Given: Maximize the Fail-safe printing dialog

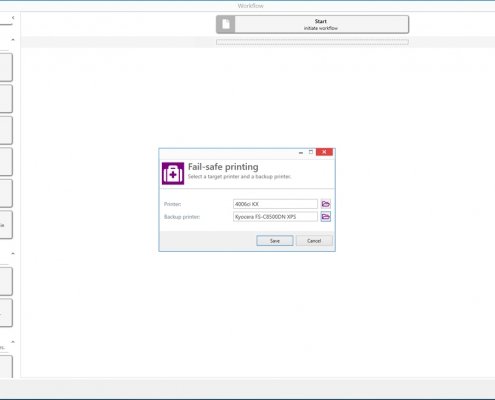Looking at the screenshot, I should pyautogui.click(x=311, y=152).
